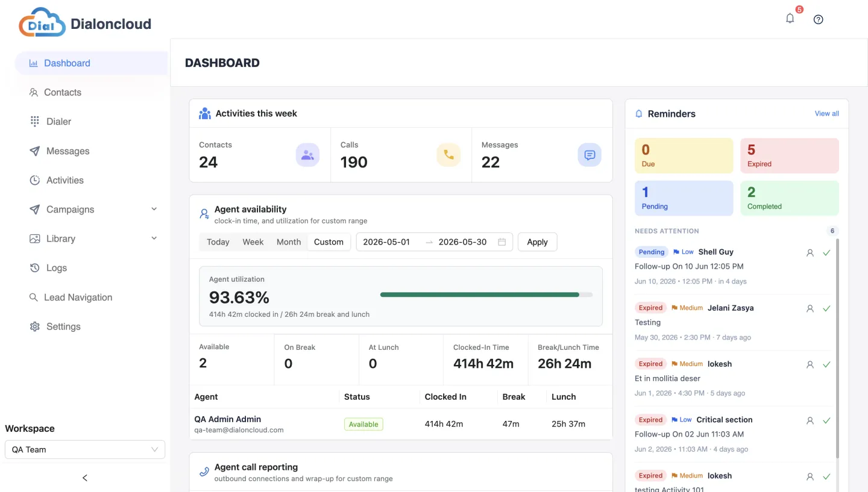Select the Month range tab
This screenshot has width=868, height=492.
click(x=289, y=242)
